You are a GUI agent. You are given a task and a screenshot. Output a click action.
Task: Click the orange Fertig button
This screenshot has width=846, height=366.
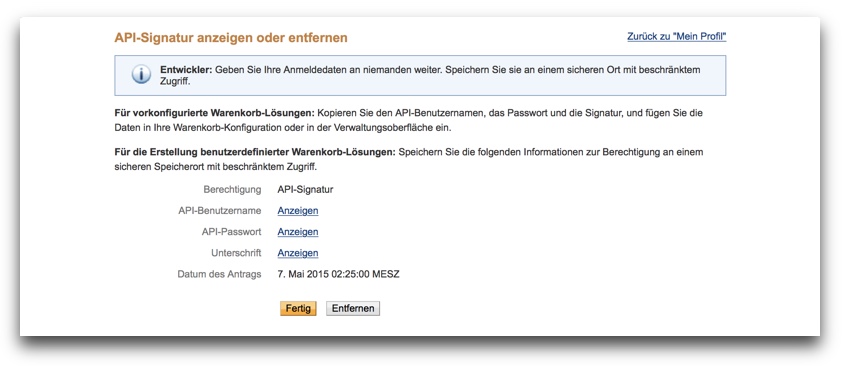pyautogui.click(x=298, y=308)
